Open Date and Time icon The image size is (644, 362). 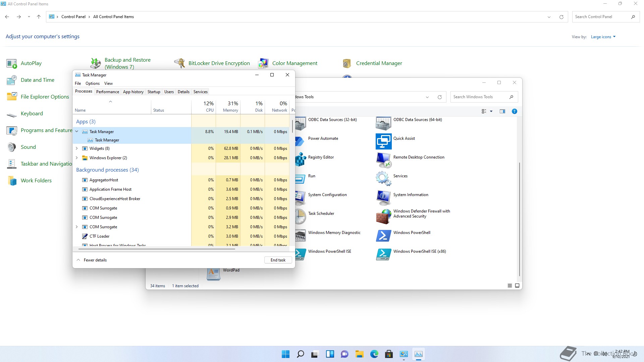click(x=12, y=80)
